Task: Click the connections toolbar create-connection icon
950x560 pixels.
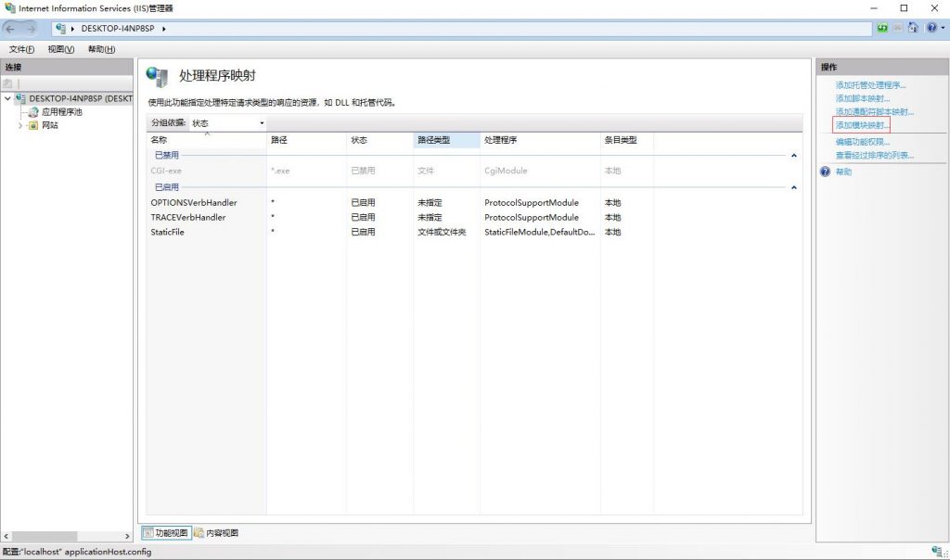Action: point(7,83)
